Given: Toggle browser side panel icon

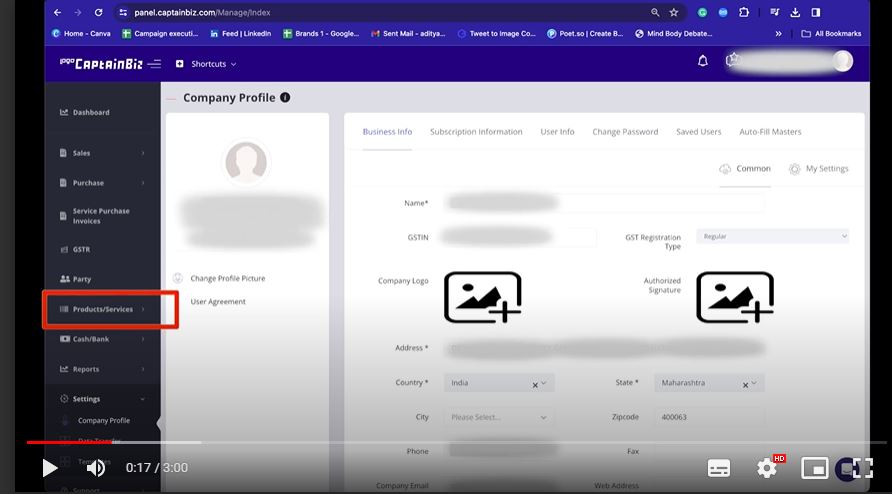Looking at the screenshot, I should pos(816,12).
